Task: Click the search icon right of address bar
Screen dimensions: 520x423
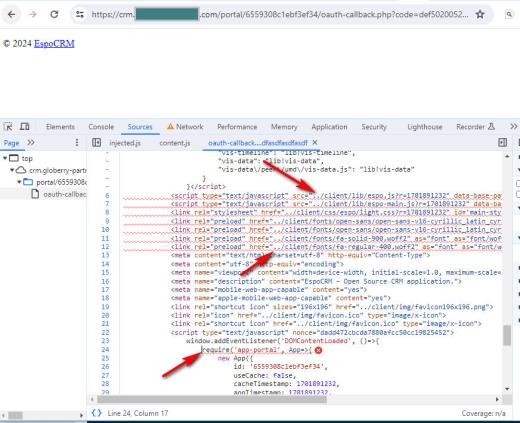Action: (509, 14)
